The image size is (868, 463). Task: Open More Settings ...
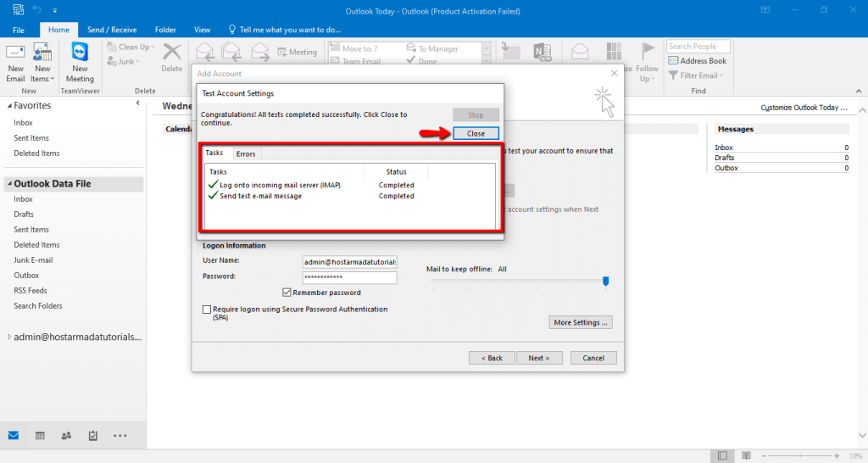coord(581,322)
